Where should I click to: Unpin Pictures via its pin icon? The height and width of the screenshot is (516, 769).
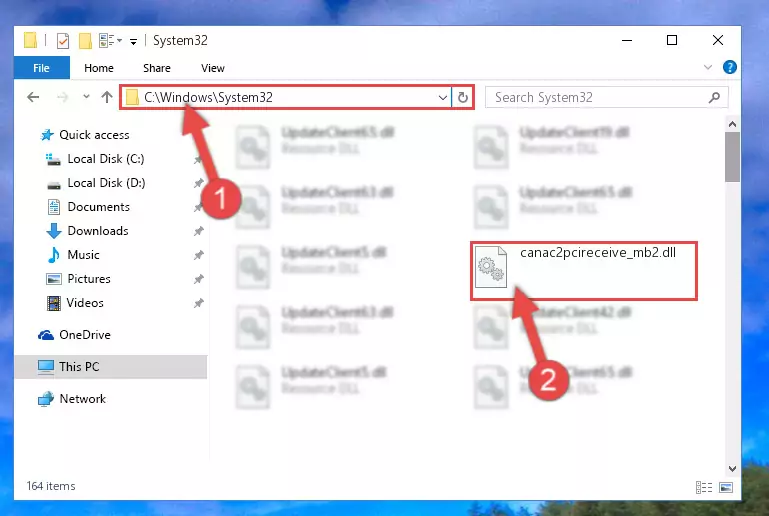pyautogui.click(x=198, y=279)
